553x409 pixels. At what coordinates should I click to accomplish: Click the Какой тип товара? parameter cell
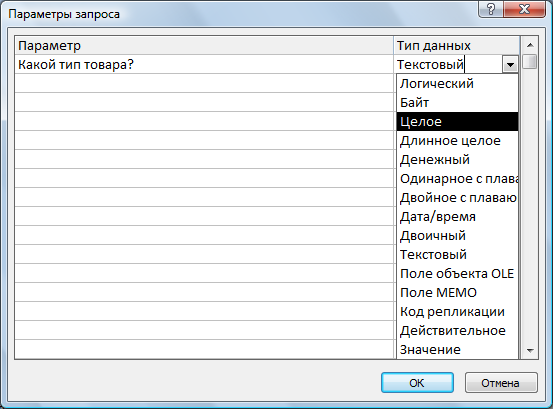tap(204, 65)
